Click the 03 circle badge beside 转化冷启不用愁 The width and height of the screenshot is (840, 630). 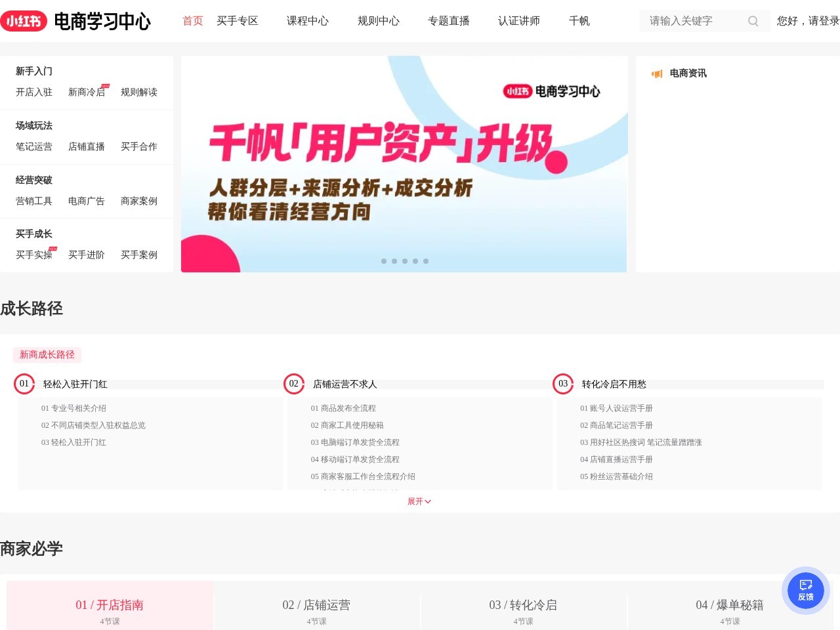pos(563,384)
